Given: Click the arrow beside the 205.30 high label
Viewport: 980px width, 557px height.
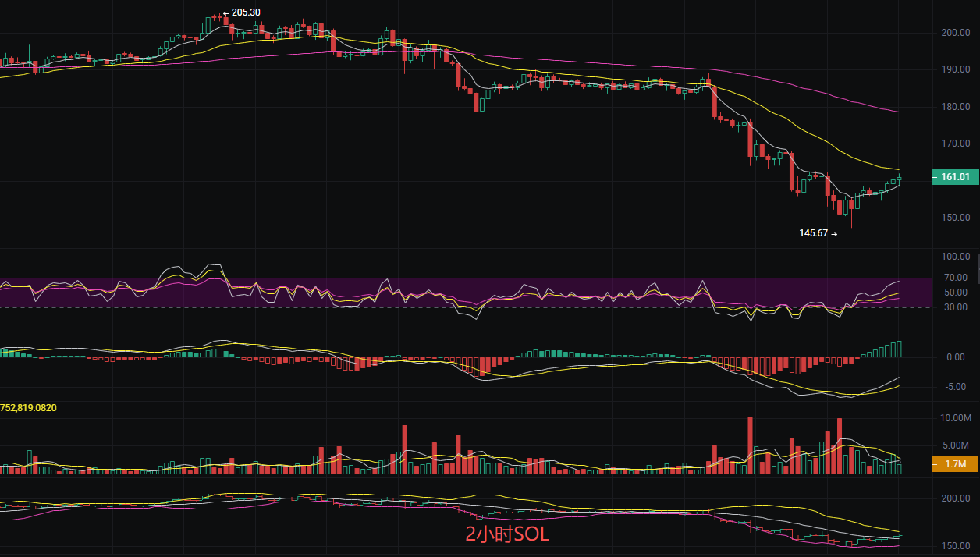Looking at the screenshot, I should [225, 13].
